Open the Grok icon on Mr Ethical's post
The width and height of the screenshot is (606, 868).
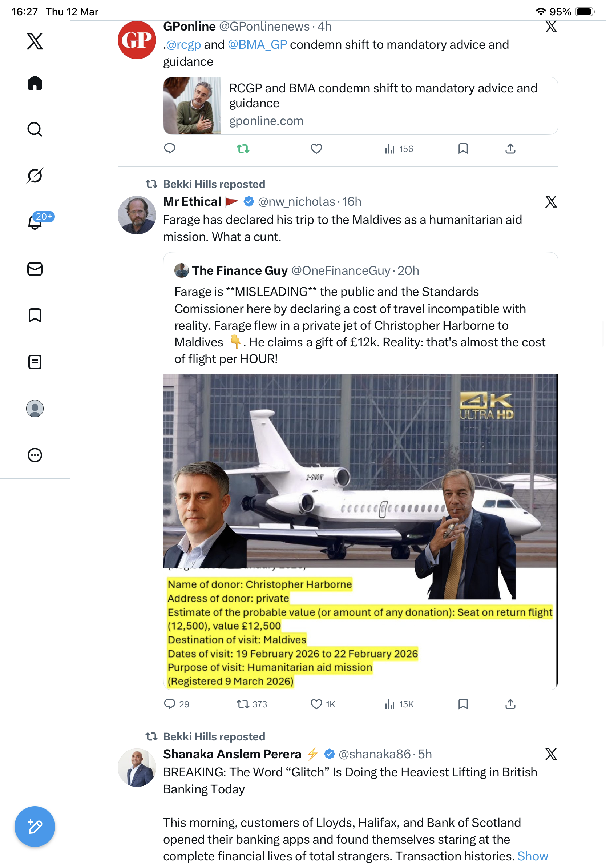(551, 201)
